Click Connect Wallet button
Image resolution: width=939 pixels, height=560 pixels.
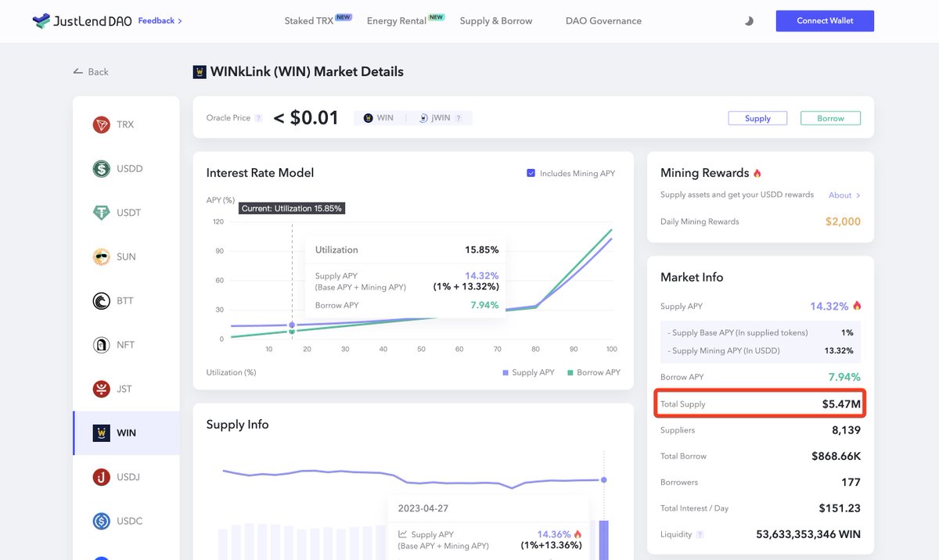pos(825,21)
